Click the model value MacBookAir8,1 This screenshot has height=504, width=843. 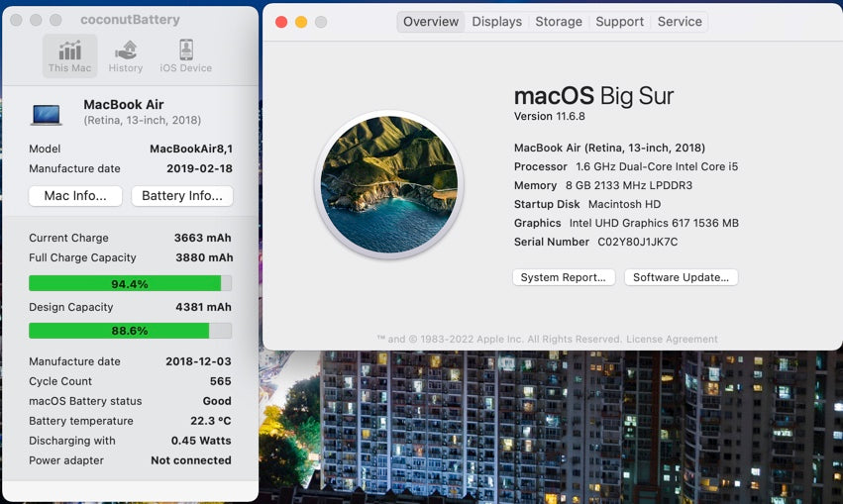(191, 149)
